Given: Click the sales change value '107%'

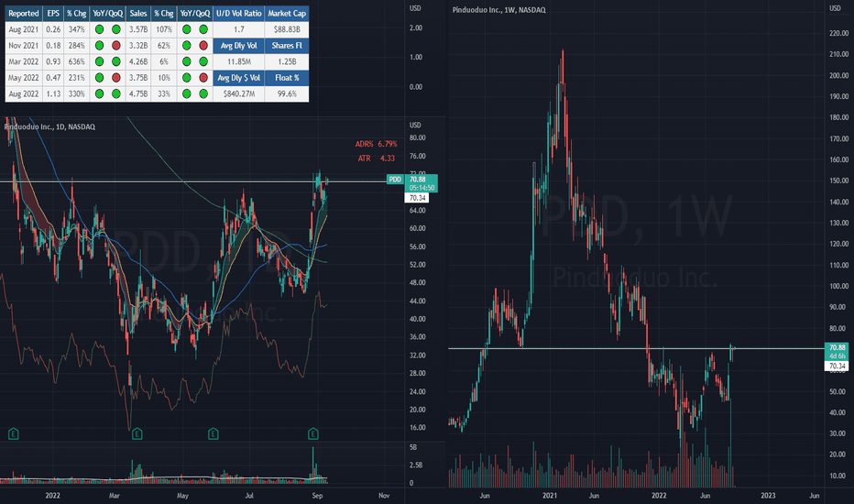Looking at the screenshot, I should [x=164, y=29].
